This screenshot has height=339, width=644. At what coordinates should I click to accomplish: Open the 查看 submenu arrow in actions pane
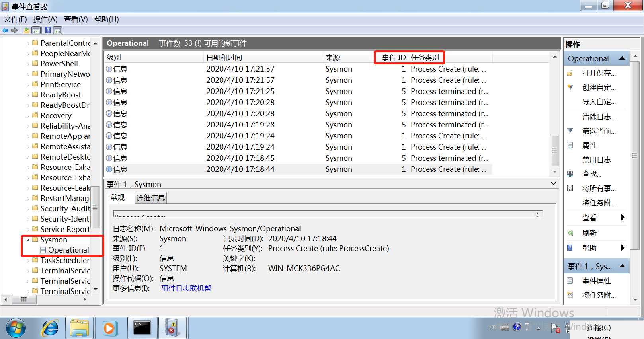click(623, 218)
